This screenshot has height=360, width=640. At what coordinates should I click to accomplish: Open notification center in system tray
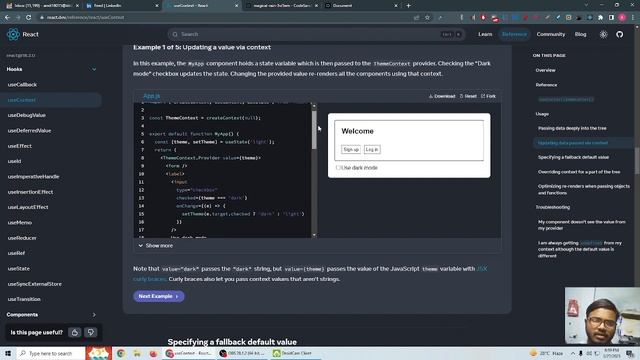click(630, 353)
